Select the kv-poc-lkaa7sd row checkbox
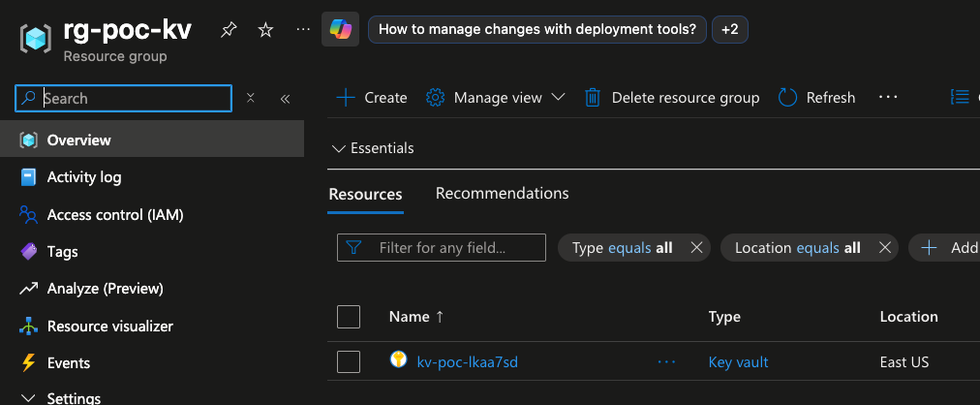980x405 pixels. tap(348, 361)
